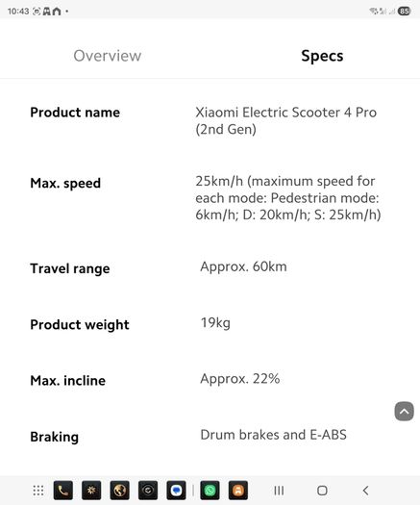The width and height of the screenshot is (420, 505).
Task: Switch to the Overview tab
Action: (x=108, y=56)
